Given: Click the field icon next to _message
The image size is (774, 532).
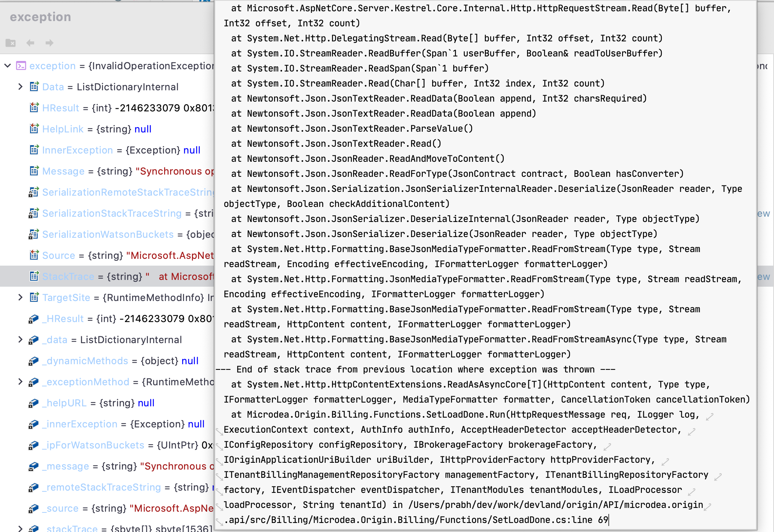Looking at the screenshot, I should (x=34, y=466).
